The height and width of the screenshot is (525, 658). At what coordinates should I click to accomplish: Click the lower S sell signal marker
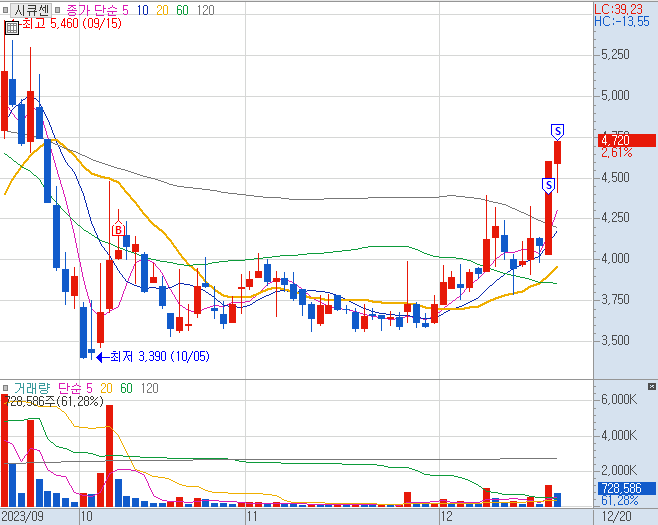click(548, 185)
